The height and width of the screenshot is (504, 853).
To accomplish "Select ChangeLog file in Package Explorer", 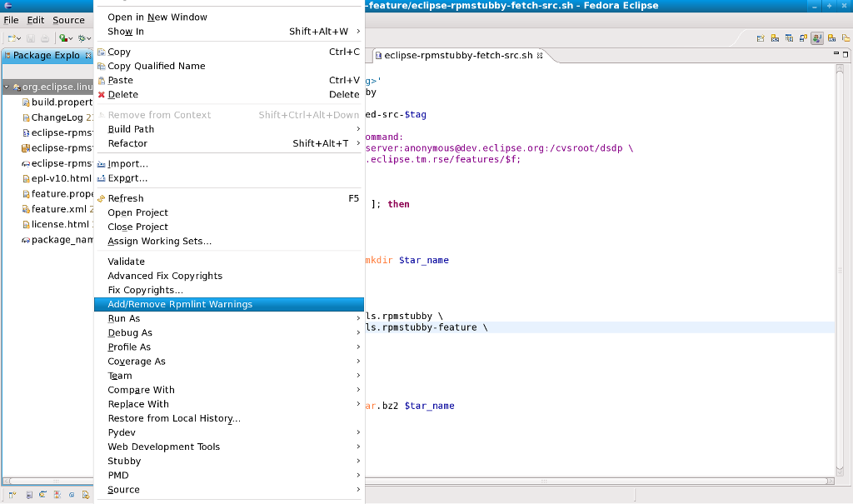I will [57, 117].
